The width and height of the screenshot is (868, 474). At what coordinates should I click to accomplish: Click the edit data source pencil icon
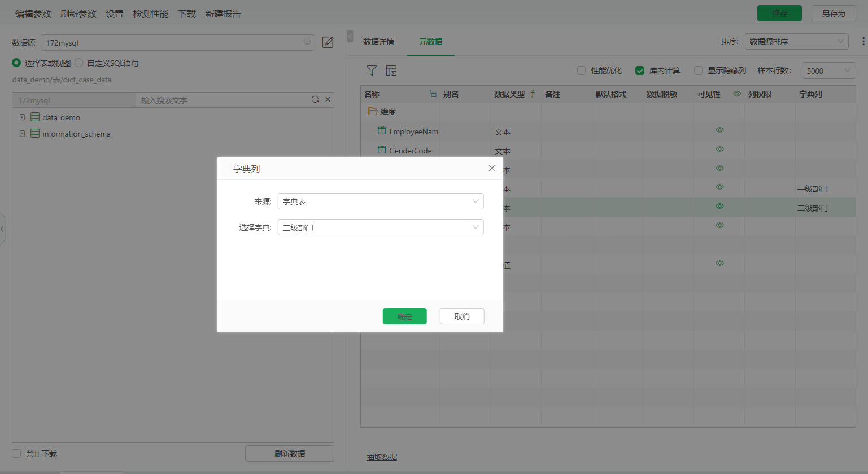pyautogui.click(x=328, y=42)
